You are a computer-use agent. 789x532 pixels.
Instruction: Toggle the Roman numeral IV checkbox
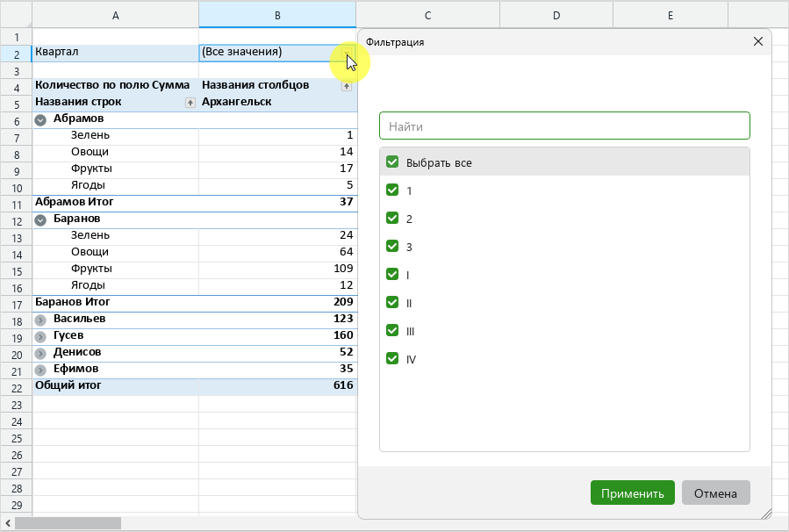tap(392, 358)
